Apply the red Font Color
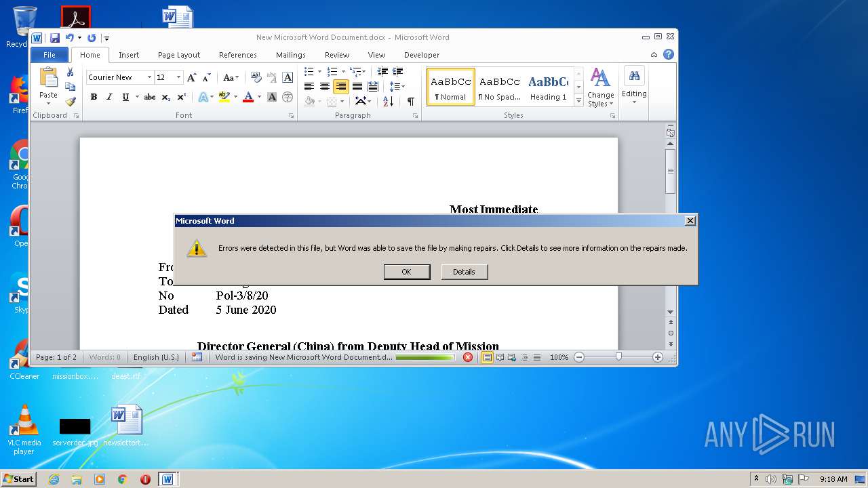Screen dimensions: 868x488 (248, 97)
